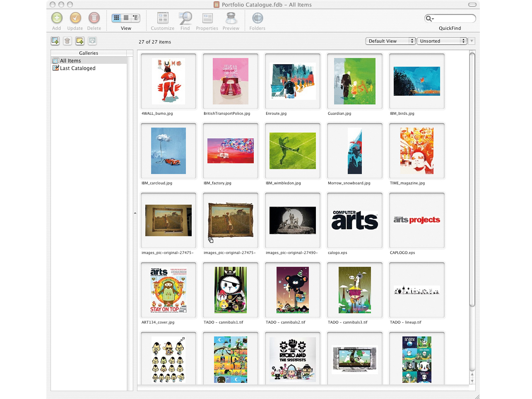Open the Folders globe icon
Viewport: 532px width, 399px height.
click(258, 18)
